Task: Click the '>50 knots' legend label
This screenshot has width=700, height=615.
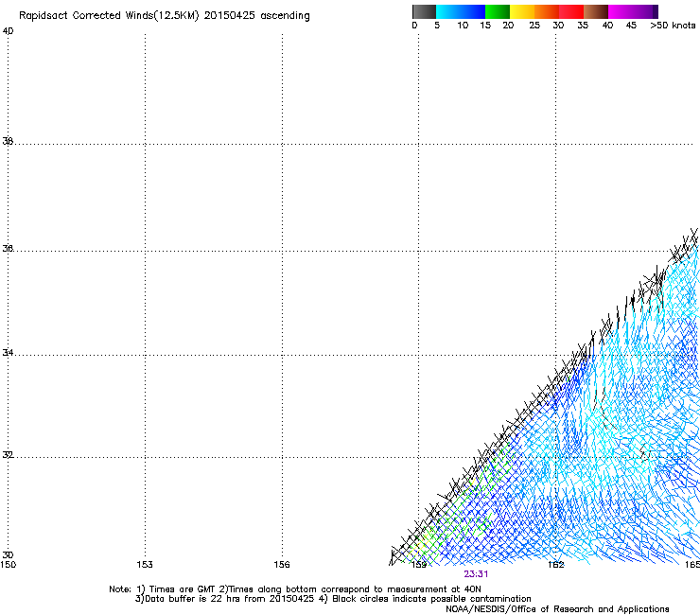Action: [x=673, y=26]
